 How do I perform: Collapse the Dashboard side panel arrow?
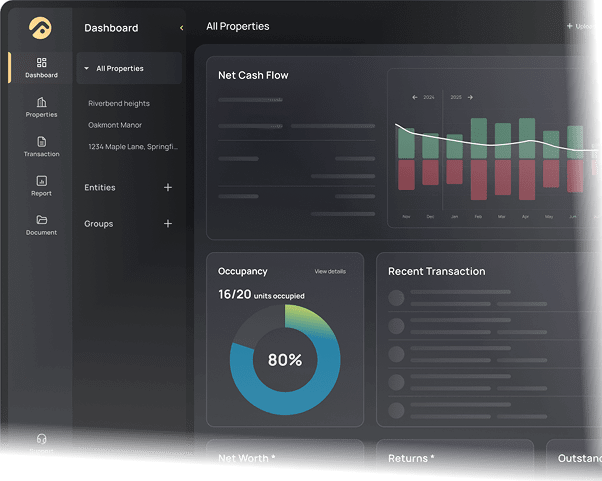[x=181, y=28]
